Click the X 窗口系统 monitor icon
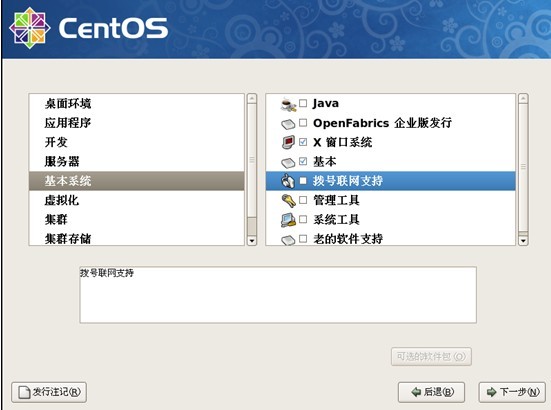 pos(289,142)
